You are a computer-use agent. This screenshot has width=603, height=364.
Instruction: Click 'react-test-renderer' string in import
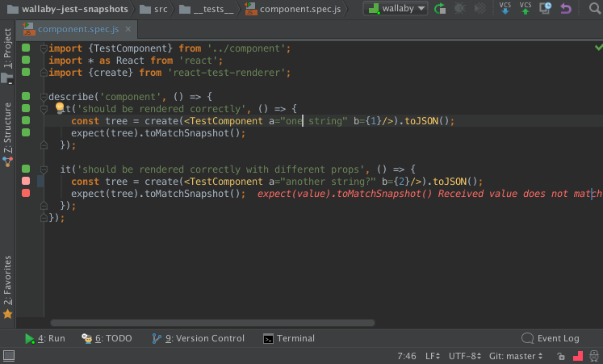click(x=226, y=73)
